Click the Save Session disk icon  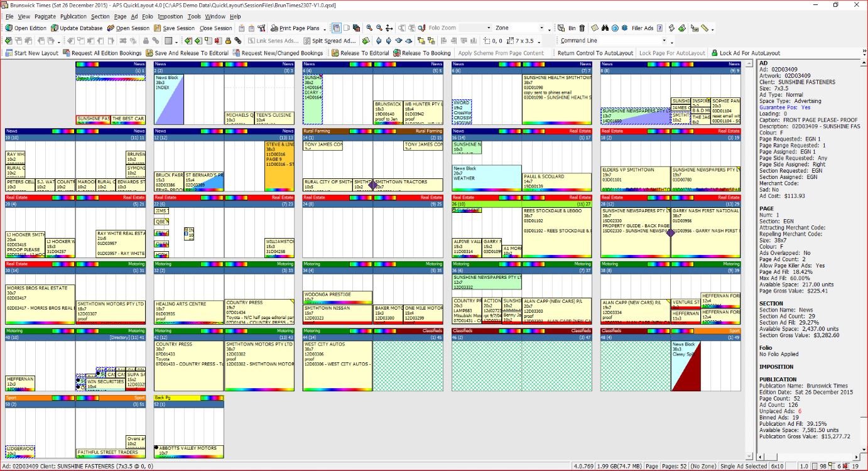(157, 28)
